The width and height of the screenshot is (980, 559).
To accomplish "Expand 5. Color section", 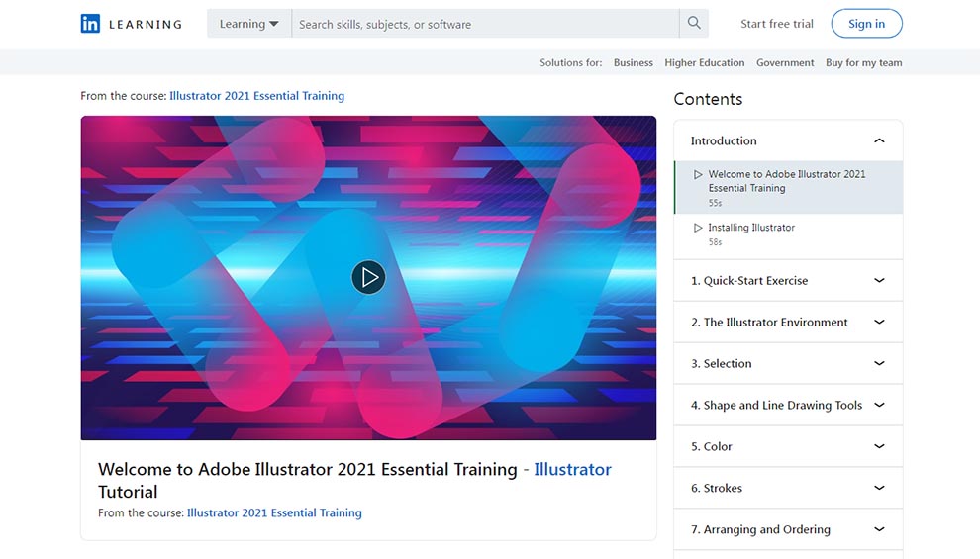I will (788, 446).
